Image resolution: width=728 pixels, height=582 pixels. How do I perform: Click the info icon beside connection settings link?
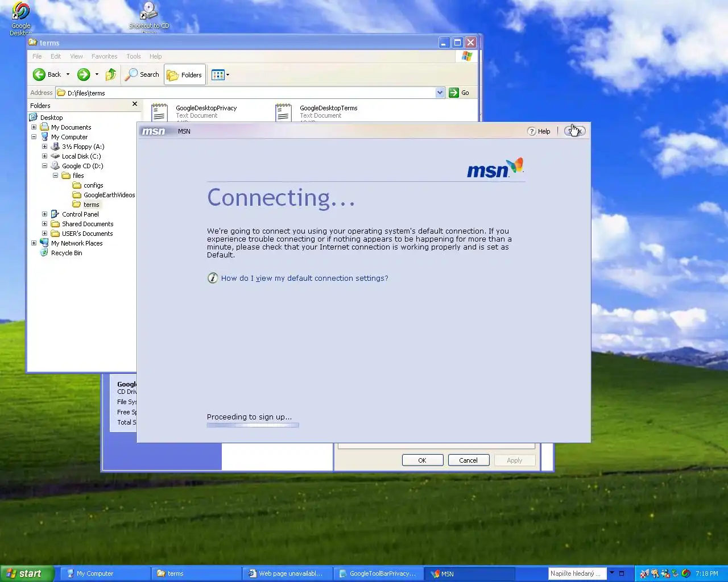[213, 278]
